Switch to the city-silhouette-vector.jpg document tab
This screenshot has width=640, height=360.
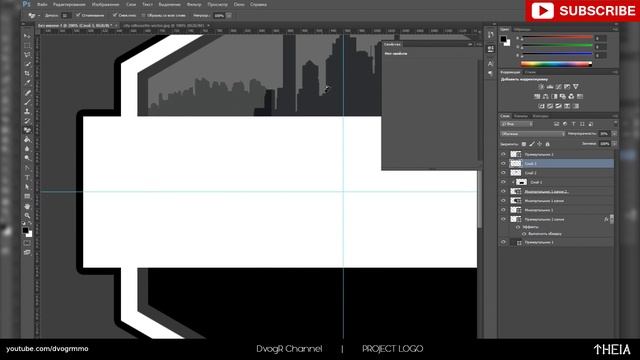(163, 26)
